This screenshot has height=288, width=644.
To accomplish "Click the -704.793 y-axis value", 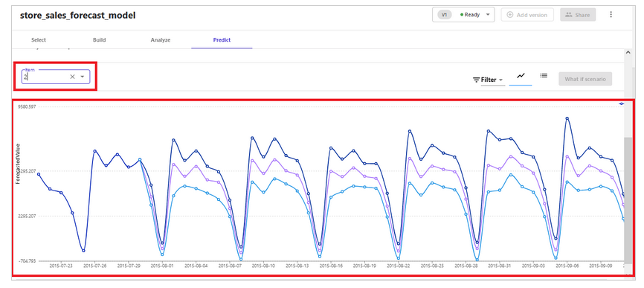I will [x=27, y=261].
